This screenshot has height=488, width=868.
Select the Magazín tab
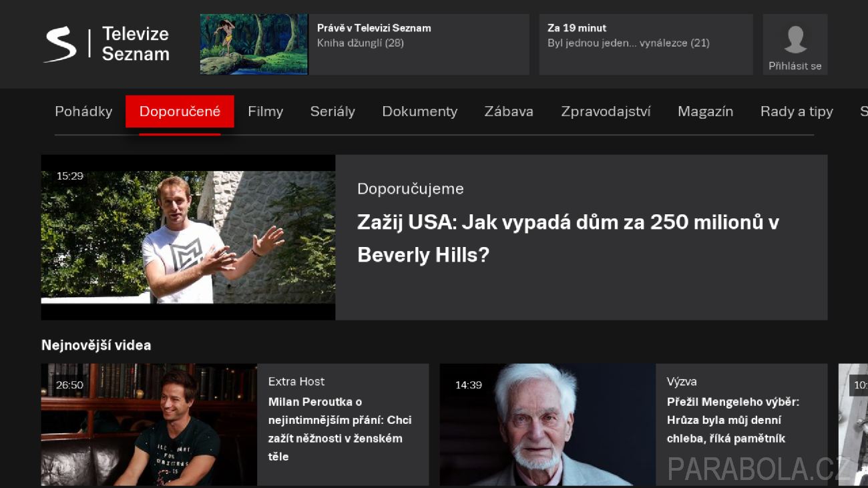tap(705, 111)
